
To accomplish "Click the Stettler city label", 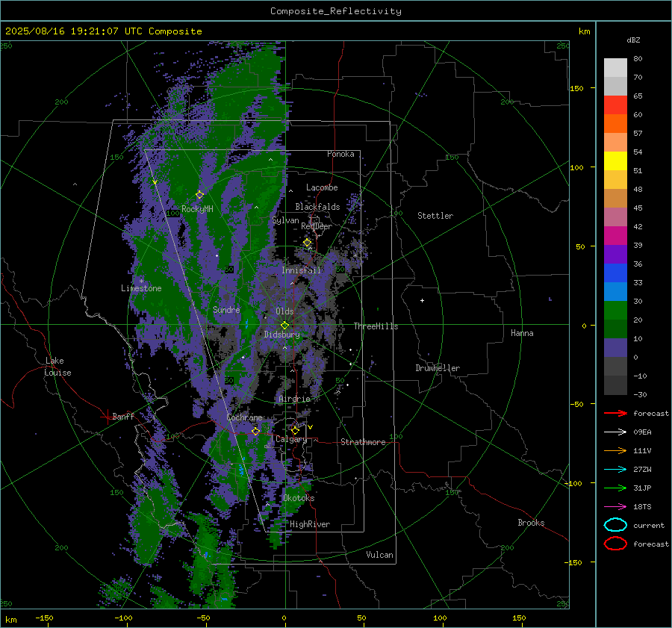I will 435,216.
